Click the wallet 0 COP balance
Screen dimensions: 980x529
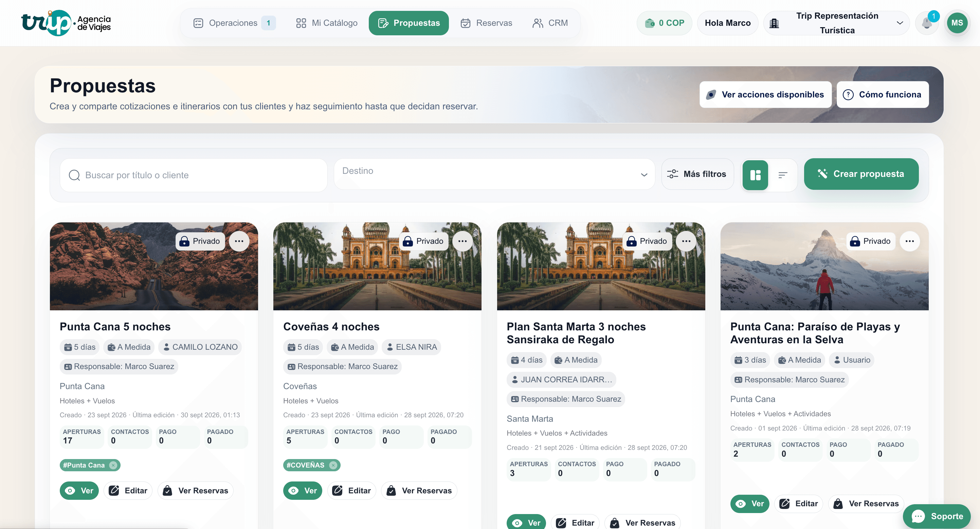(x=664, y=23)
